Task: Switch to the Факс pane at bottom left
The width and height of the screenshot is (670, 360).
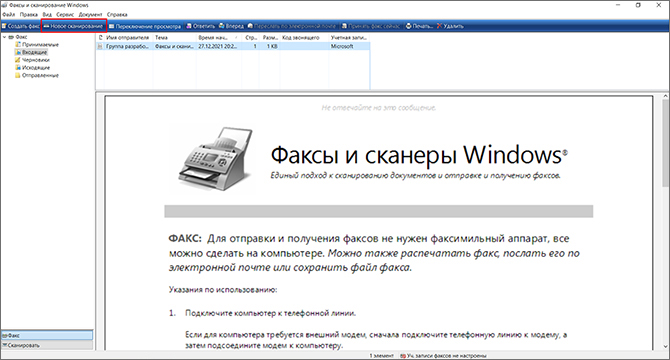Action: point(47,335)
